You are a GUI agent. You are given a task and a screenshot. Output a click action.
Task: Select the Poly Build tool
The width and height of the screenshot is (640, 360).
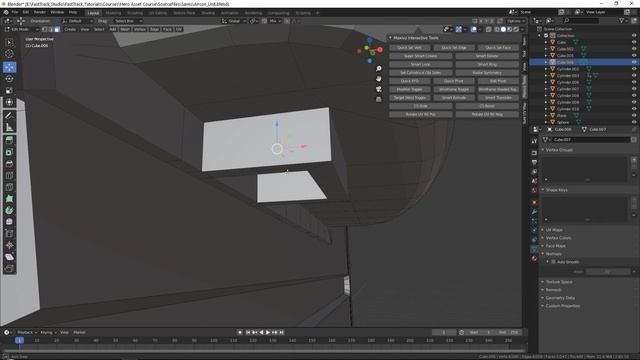tap(9, 199)
